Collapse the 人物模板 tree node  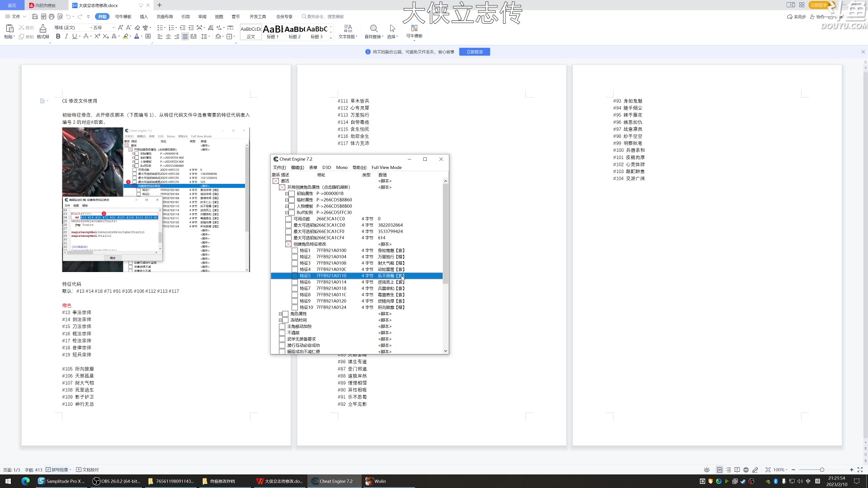pyautogui.click(x=287, y=206)
